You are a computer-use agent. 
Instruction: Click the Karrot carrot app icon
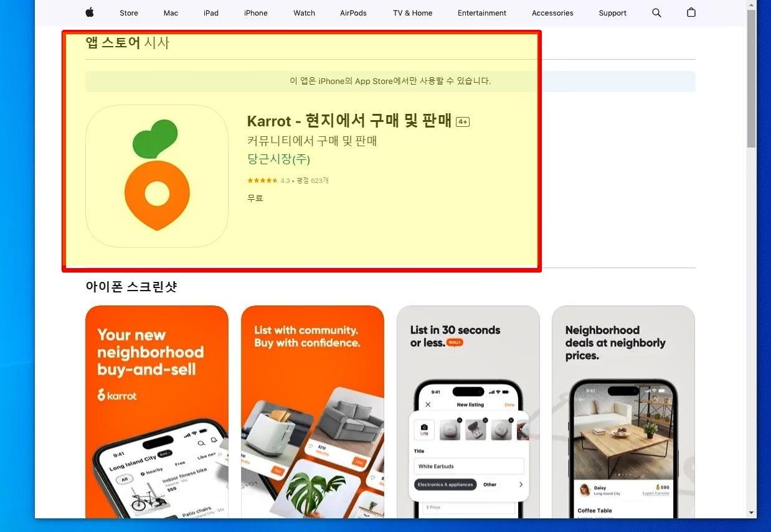tap(157, 176)
